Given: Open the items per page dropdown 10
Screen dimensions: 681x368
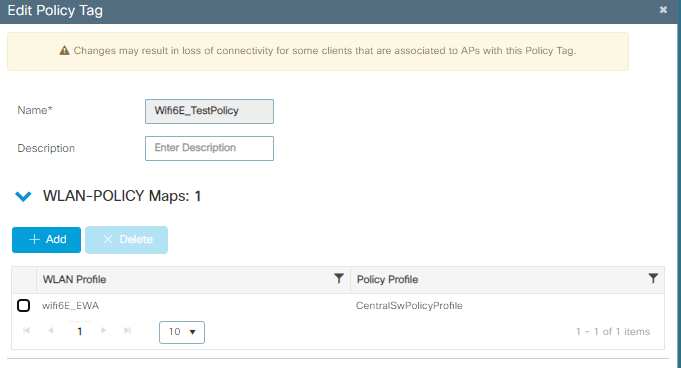Looking at the screenshot, I should coord(182,332).
